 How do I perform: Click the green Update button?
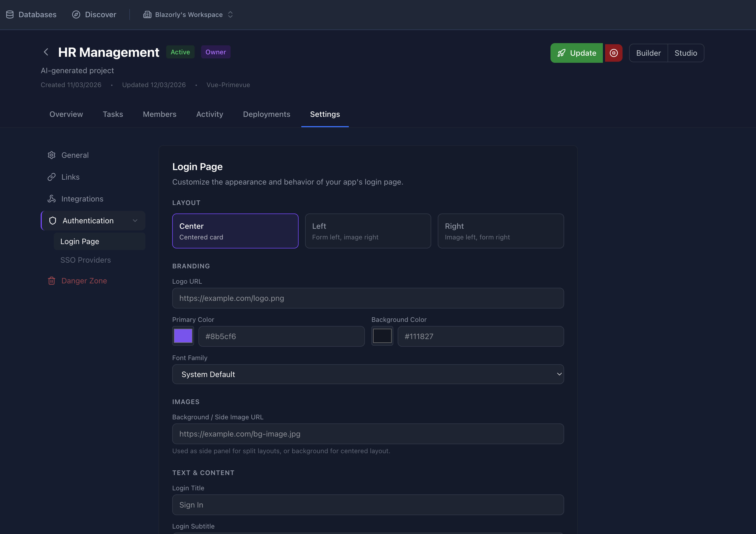(x=576, y=53)
